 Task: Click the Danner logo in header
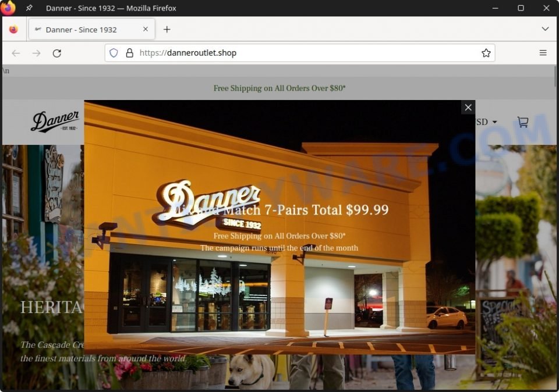tap(55, 122)
